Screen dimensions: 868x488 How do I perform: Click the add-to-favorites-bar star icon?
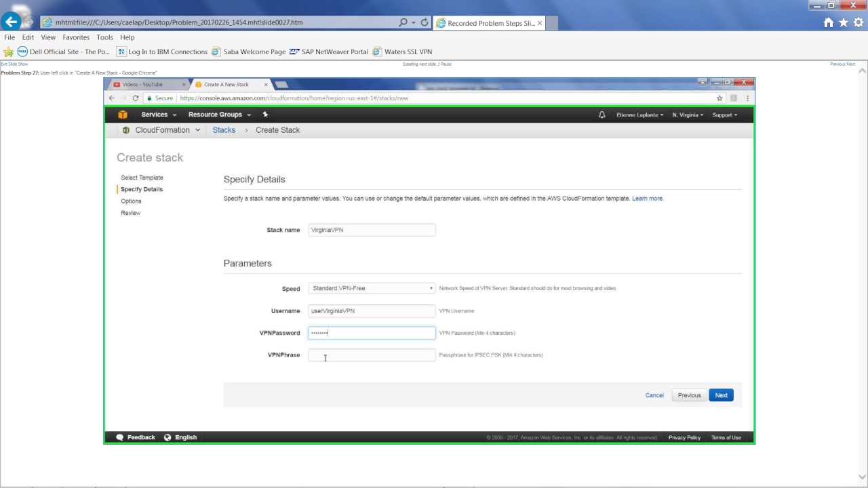(x=8, y=52)
